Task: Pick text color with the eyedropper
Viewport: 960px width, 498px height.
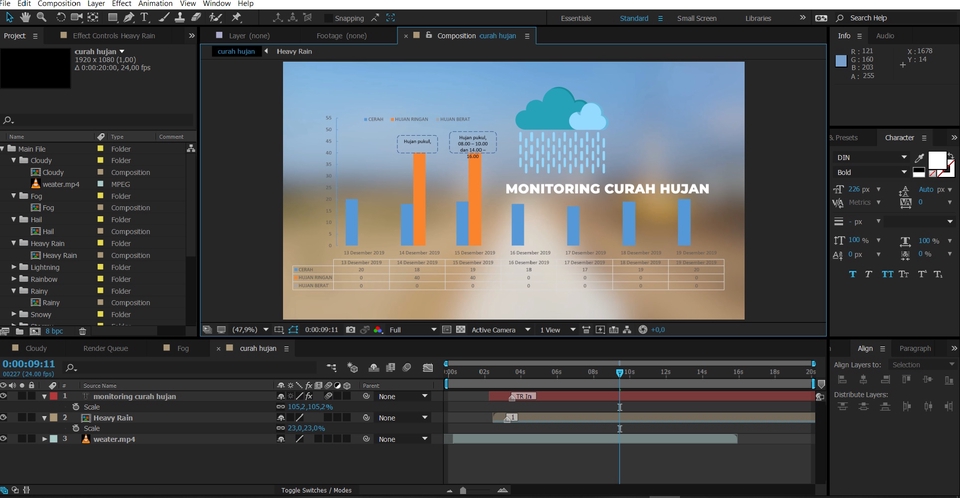Action: tap(919, 158)
